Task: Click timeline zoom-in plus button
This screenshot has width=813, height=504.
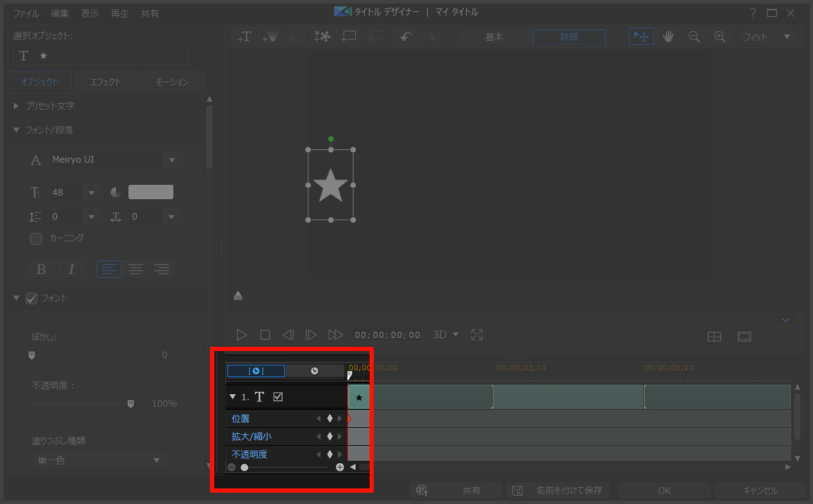Action: (x=340, y=467)
